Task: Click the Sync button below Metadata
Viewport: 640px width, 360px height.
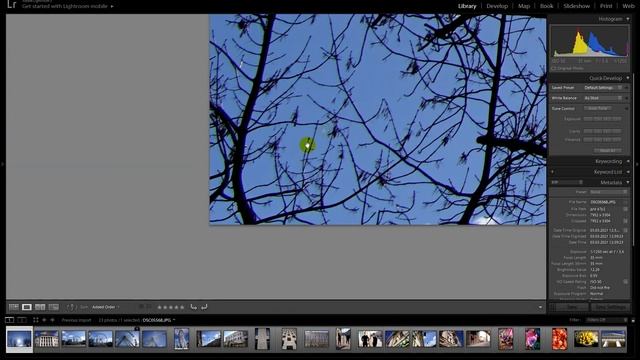Action: (572, 307)
